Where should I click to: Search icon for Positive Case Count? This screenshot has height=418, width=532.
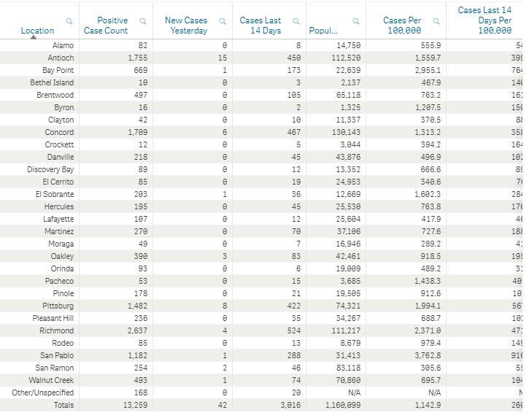point(143,21)
